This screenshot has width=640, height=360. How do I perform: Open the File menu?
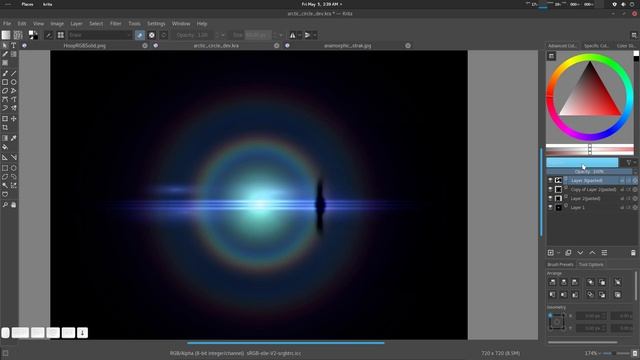(x=7, y=24)
